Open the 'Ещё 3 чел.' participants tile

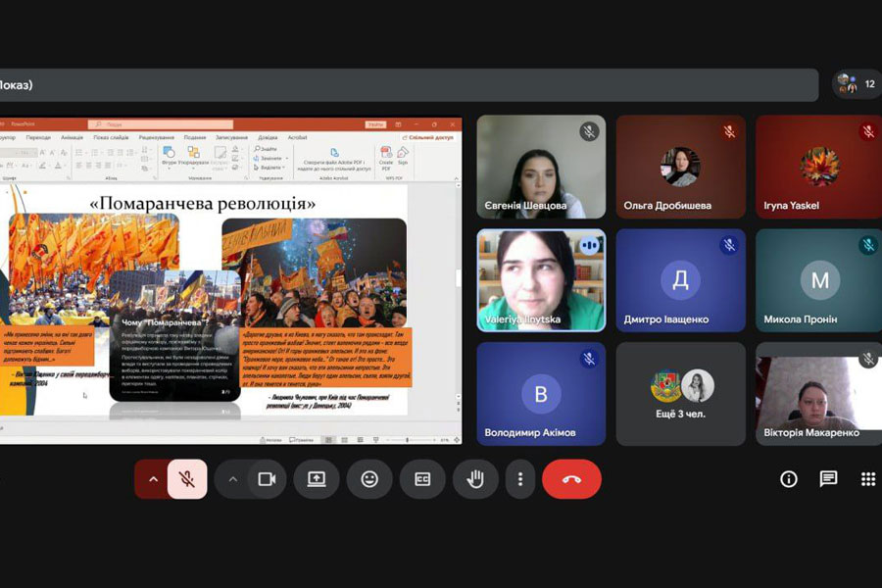point(680,394)
